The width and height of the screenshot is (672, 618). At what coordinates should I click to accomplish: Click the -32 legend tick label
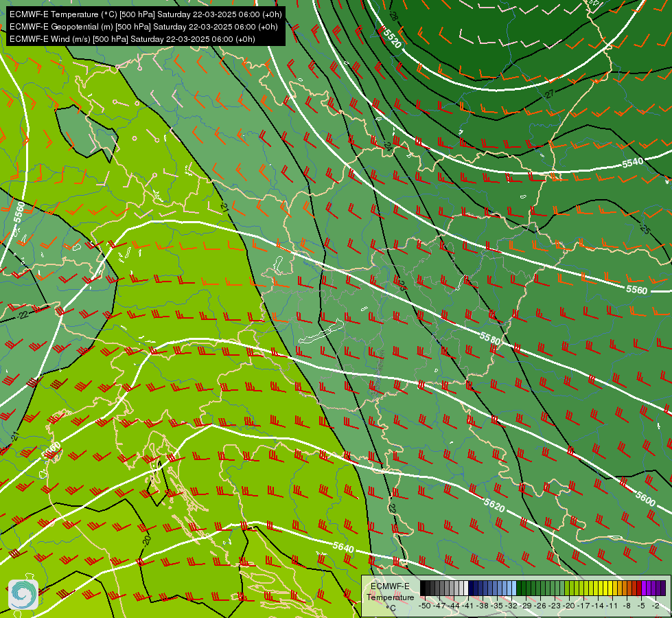tap(513, 606)
